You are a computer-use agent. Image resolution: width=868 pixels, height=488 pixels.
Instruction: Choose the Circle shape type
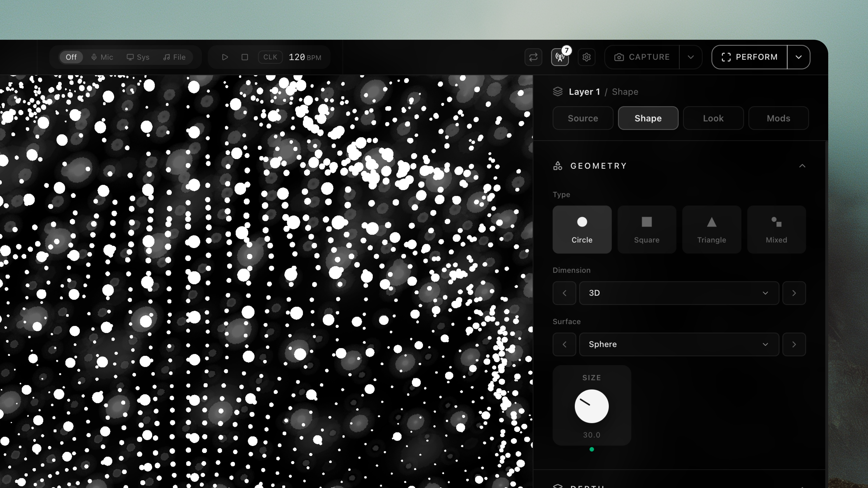click(582, 230)
